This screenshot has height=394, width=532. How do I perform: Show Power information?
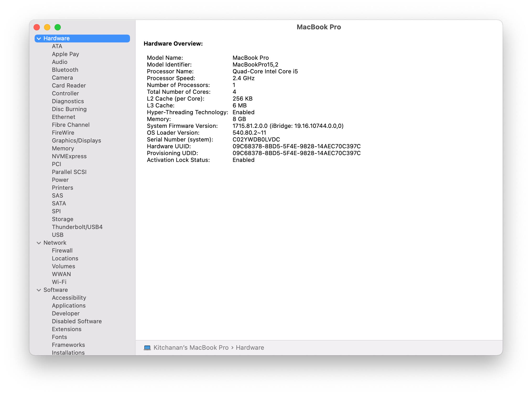tap(60, 180)
